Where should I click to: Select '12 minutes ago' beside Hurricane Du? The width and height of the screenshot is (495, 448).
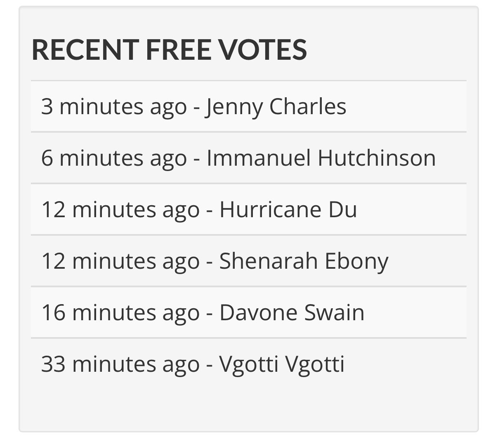click(x=120, y=210)
